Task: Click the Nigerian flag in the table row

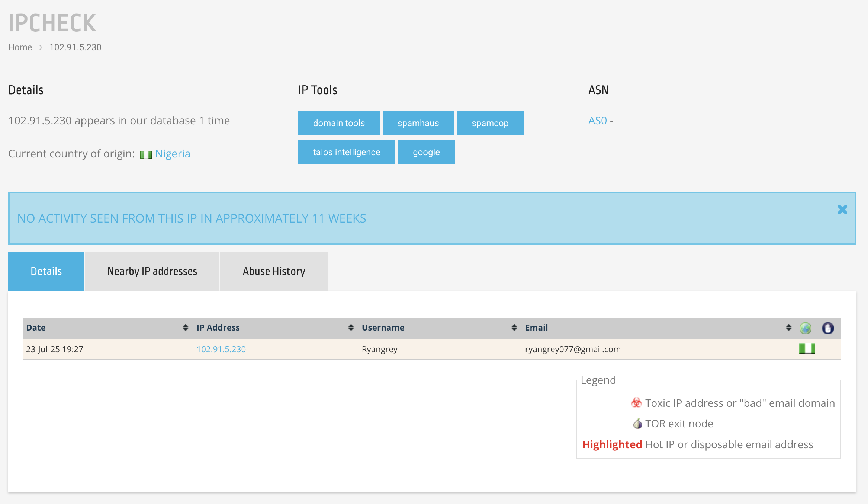Action: pyautogui.click(x=807, y=348)
